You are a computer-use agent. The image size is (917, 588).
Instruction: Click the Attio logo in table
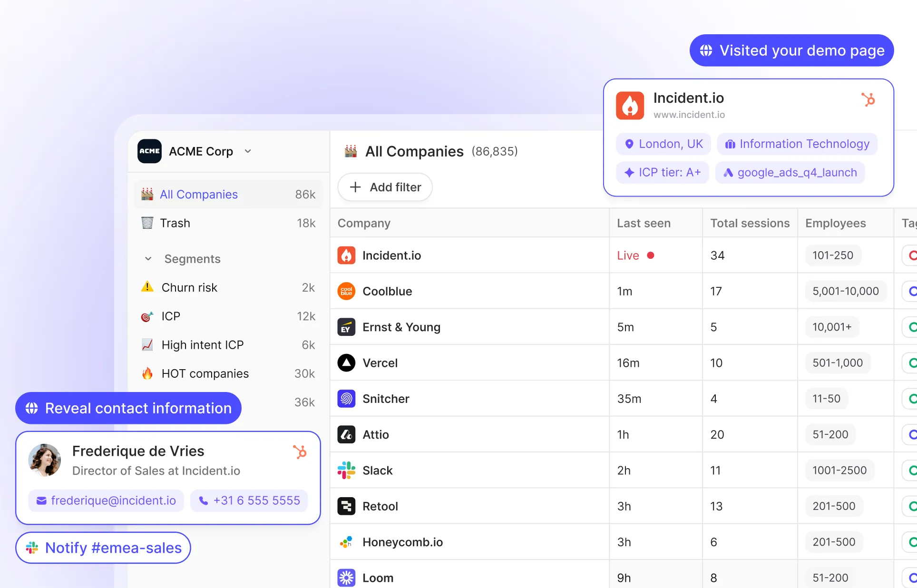(346, 434)
